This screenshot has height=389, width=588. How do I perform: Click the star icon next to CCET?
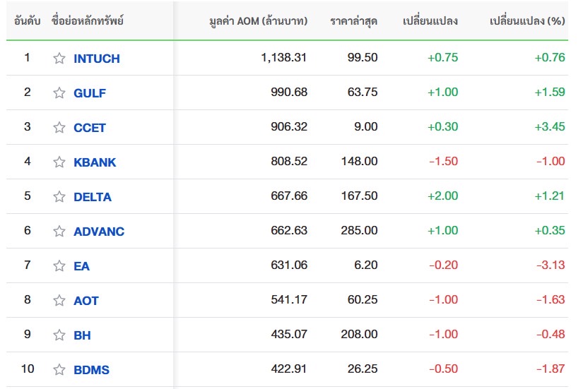coord(59,128)
